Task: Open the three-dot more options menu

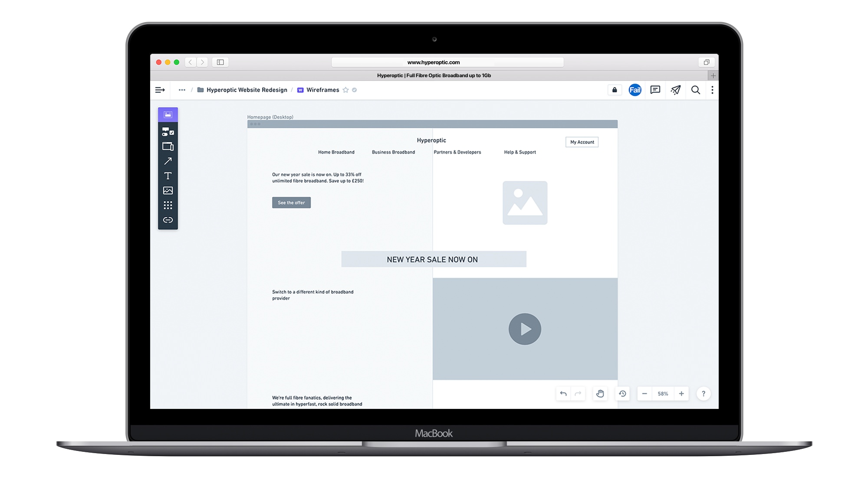Action: (x=712, y=90)
